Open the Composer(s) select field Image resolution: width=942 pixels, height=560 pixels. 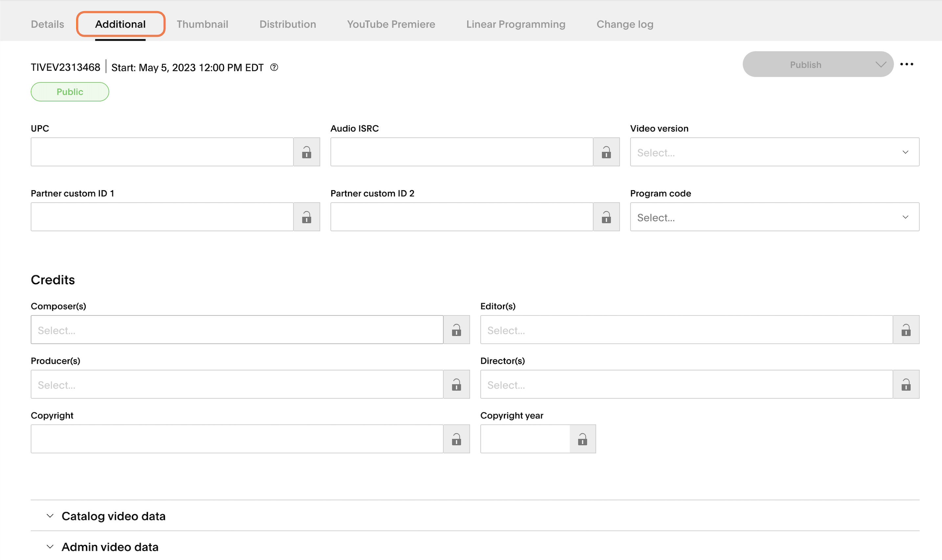pos(237,330)
